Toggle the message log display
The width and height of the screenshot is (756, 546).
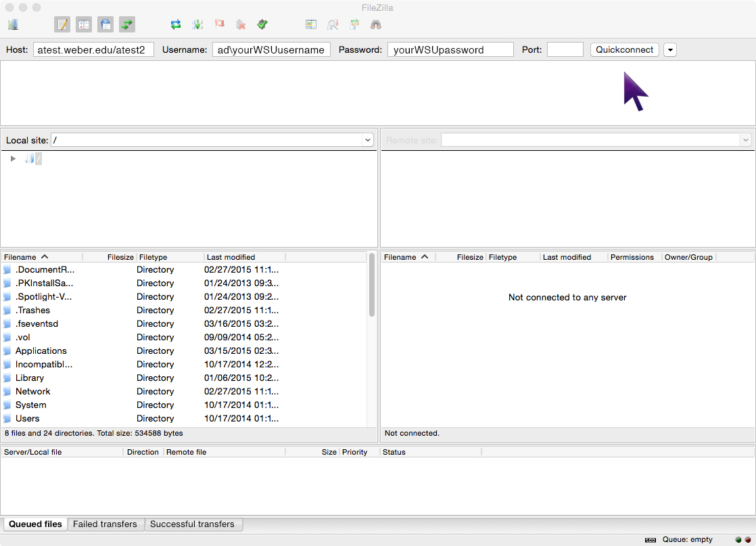[x=62, y=25]
